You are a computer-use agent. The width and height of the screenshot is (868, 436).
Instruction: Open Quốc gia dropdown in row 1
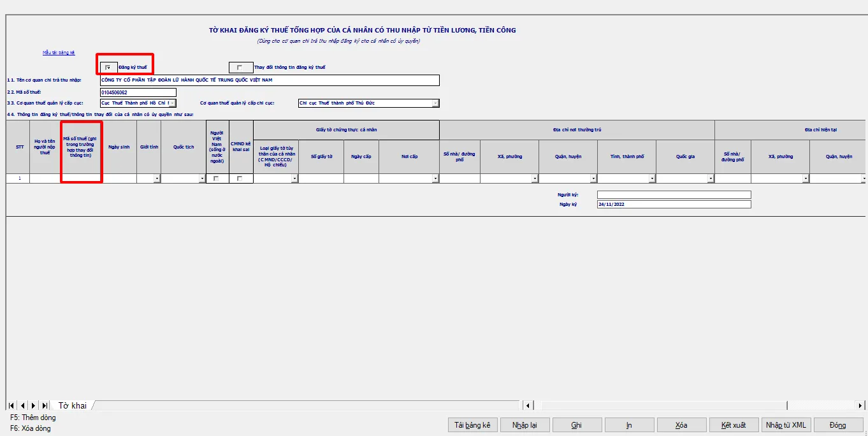pos(711,179)
